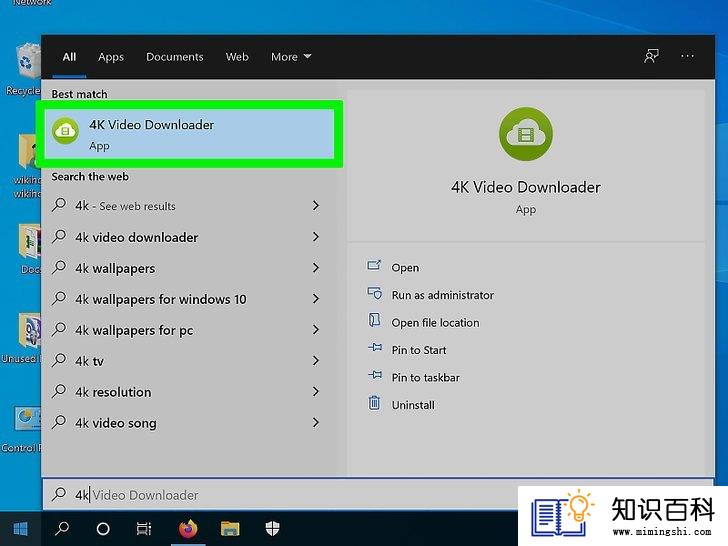Choose Open file location
The width and height of the screenshot is (728, 546).
click(435, 323)
